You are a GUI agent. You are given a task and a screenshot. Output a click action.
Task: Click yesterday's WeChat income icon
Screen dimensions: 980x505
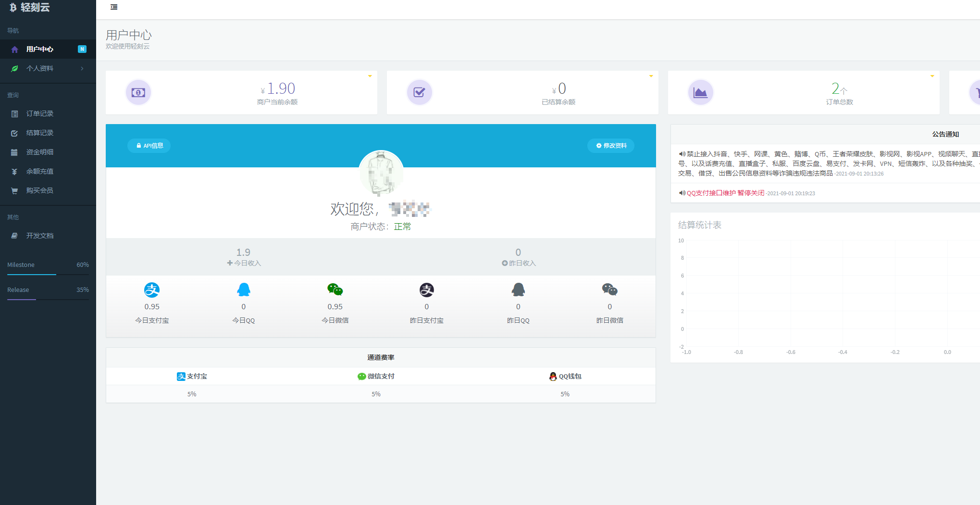609,290
